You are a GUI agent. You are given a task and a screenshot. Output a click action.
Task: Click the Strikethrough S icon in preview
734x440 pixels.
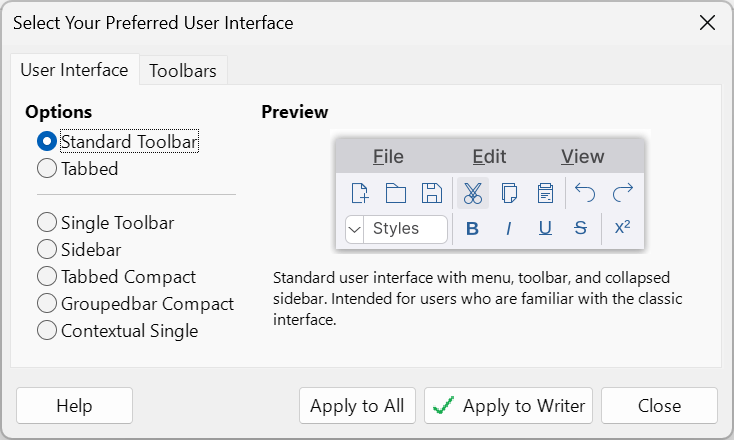580,228
